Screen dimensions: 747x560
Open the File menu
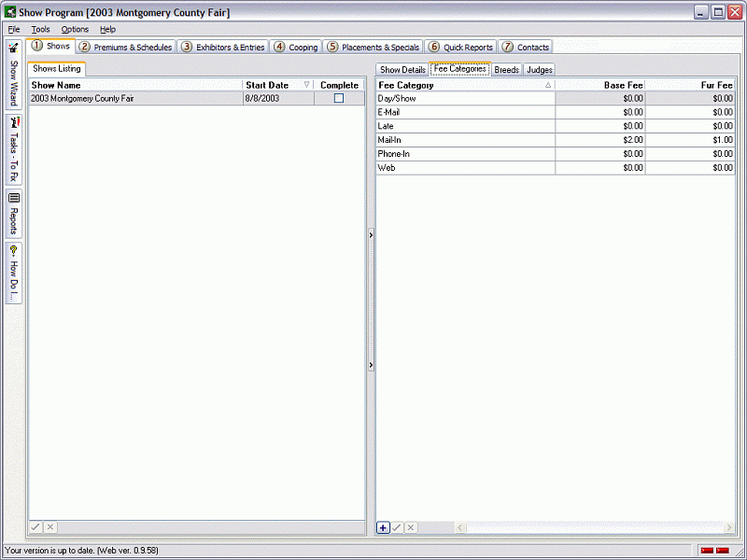pos(14,30)
